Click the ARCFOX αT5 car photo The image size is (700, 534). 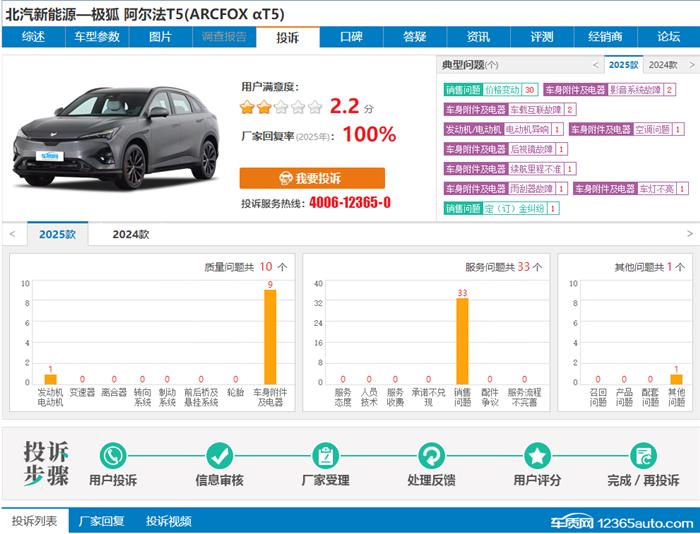tap(116, 137)
